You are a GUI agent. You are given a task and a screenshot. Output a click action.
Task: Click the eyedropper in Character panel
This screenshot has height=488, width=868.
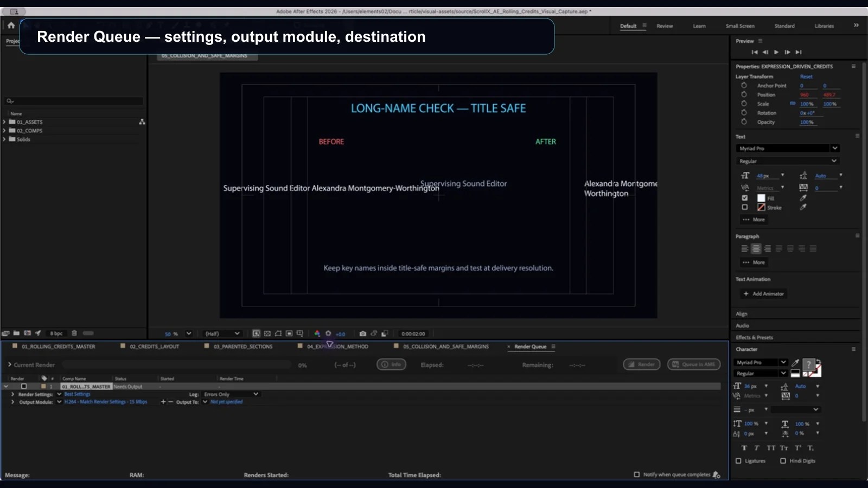[795, 363]
